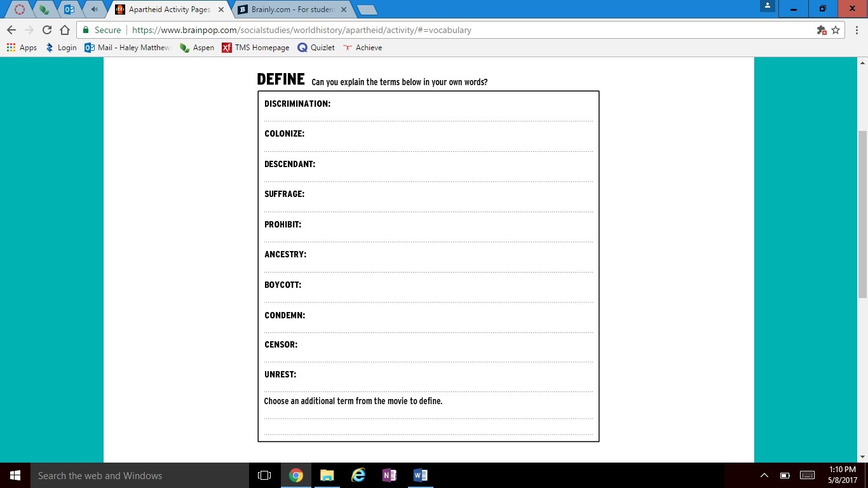This screenshot has height=488, width=868.
Task: Click the 'Choose an additional term' prompt
Action: (353, 401)
